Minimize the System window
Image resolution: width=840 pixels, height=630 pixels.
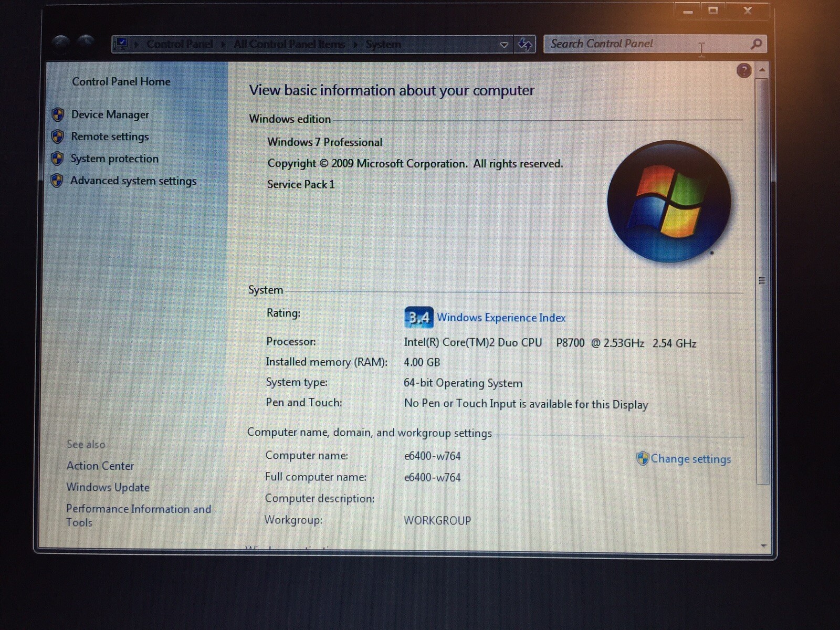pos(688,11)
